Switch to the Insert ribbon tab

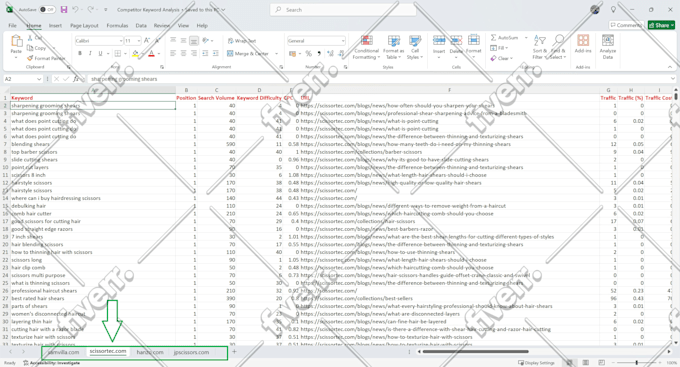coord(55,26)
